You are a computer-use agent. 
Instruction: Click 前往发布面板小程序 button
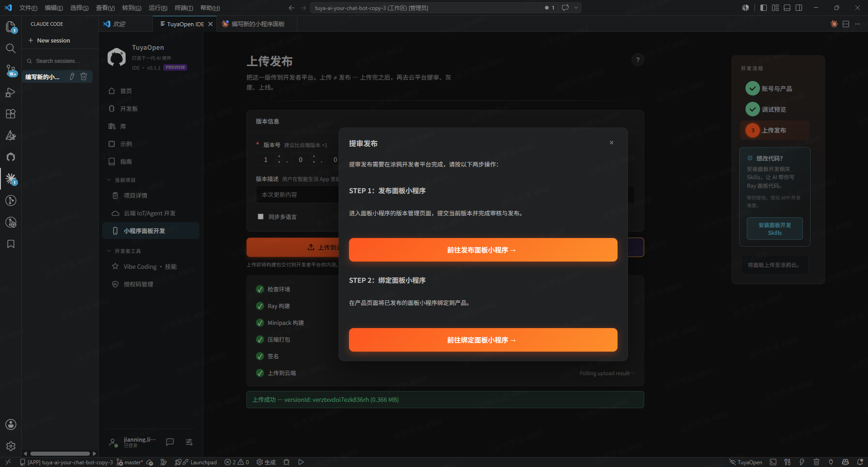click(x=483, y=250)
